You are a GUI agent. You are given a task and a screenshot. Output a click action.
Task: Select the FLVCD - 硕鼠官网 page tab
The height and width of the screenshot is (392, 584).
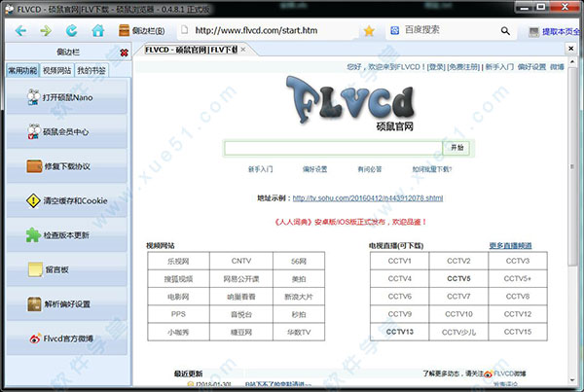click(x=191, y=50)
